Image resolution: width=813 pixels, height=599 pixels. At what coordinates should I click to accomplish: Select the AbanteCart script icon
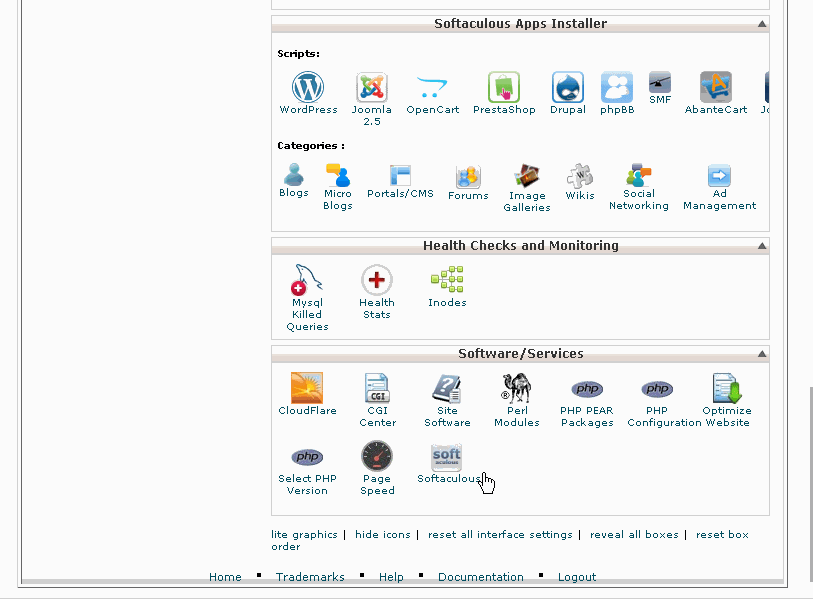pyautogui.click(x=716, y=87)
